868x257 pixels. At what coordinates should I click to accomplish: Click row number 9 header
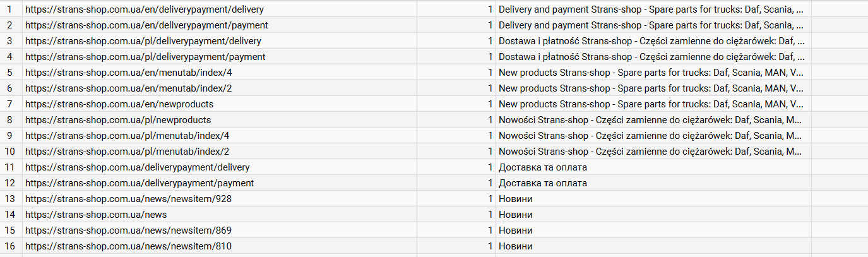coord(9,136)
